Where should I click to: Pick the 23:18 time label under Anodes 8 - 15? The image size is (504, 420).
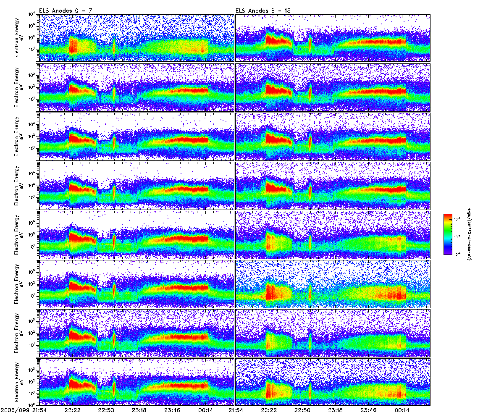coord(335,409)
